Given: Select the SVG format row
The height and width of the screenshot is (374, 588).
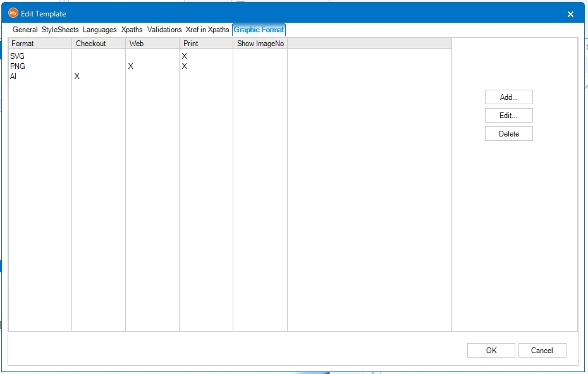Looking at the screenshot, I should (17, 56).
